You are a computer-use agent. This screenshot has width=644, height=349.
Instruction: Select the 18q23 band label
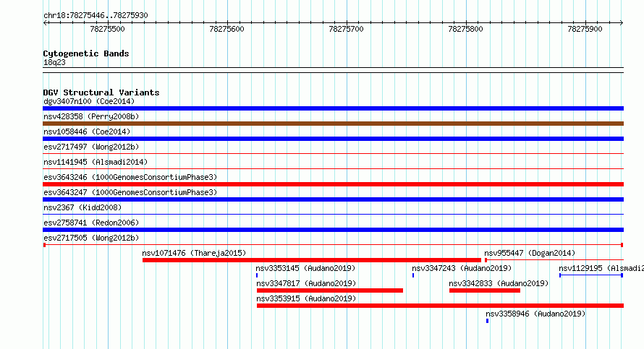(54, 62)
